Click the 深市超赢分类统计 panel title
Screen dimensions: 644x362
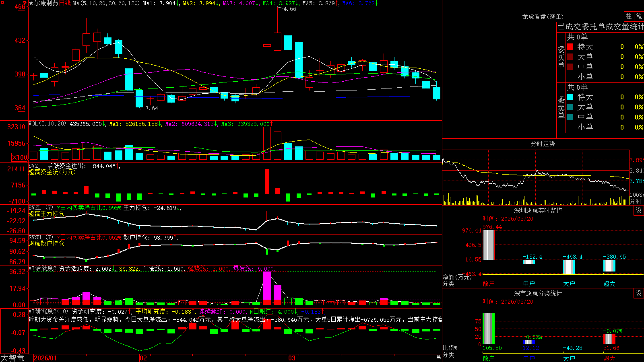(x=538, y=293)
